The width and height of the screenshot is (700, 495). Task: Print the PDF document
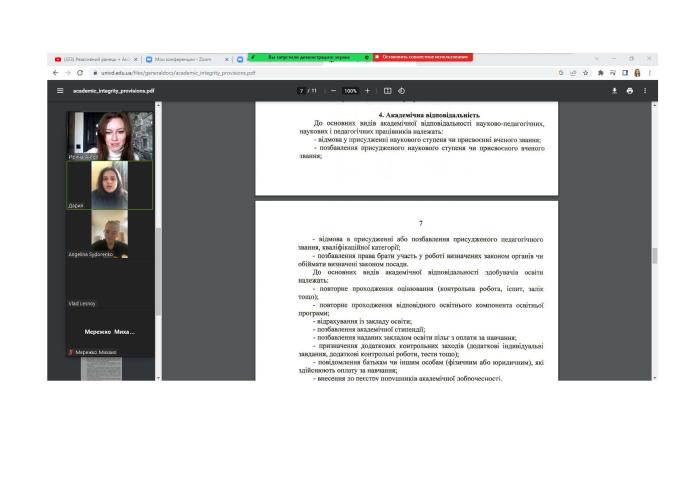click(630, 91)
